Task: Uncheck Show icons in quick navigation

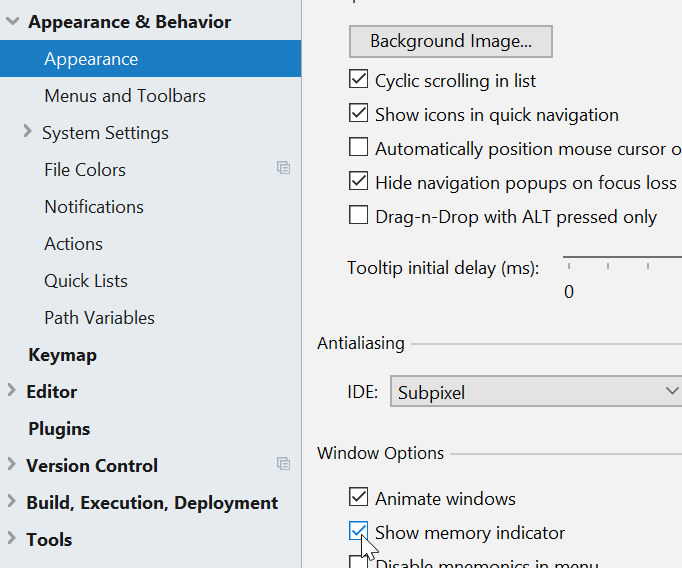Action: (358, 114)
